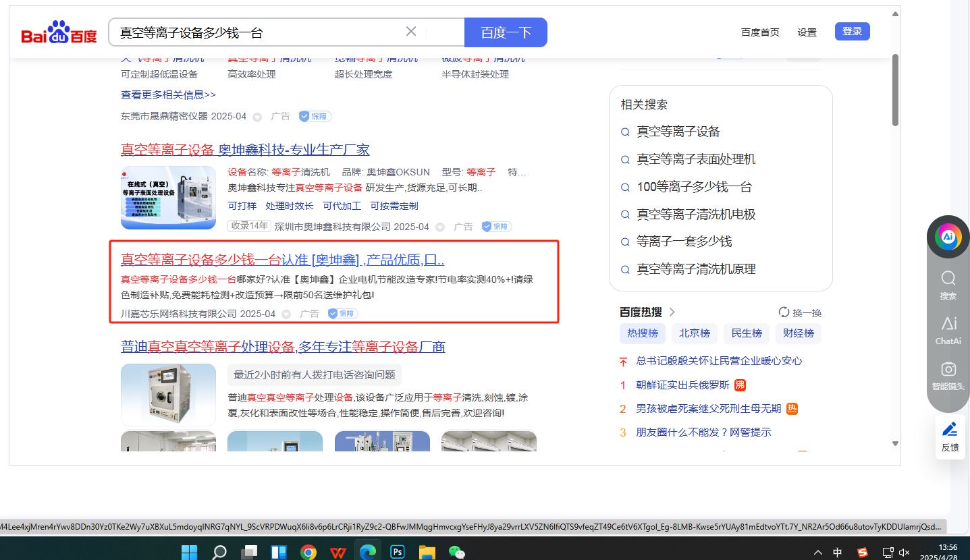Click the 登录 login button
Image resolution: width=970 pixels, height=560 pixels.
[x=852, y=32]
